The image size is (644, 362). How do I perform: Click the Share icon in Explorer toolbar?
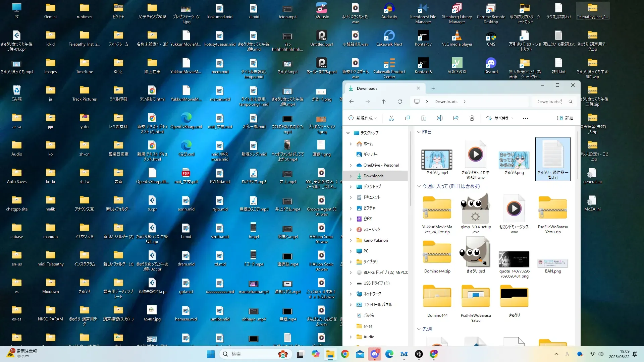[455, 118]
